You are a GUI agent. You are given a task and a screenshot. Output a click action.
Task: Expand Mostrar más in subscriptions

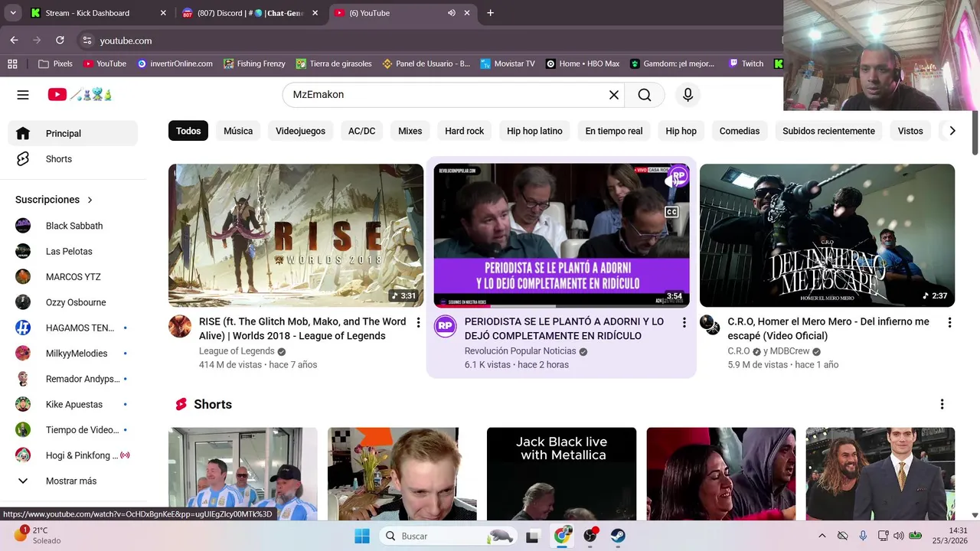(73, 481)
